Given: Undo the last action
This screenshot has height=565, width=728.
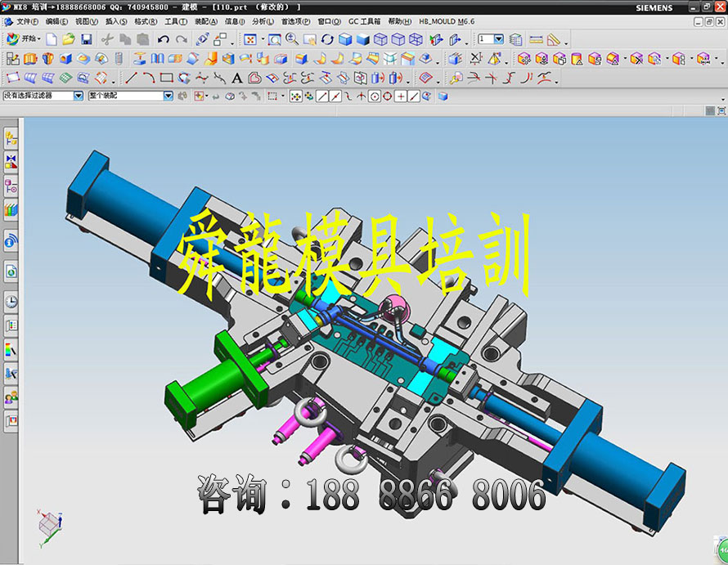Looking at the screenshot, I should (x=163, y=39).
